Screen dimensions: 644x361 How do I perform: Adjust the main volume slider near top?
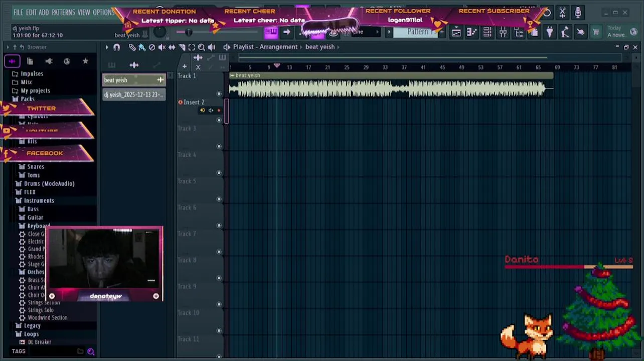[189, 33]
